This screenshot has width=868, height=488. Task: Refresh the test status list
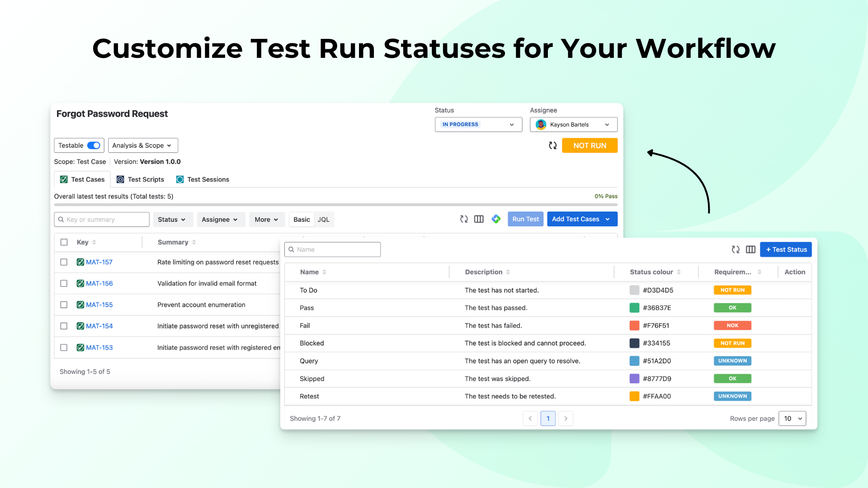[736, 249]
